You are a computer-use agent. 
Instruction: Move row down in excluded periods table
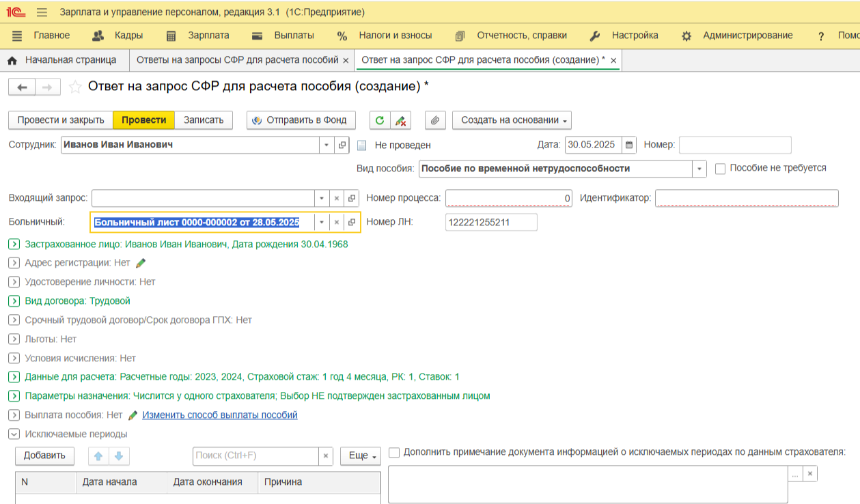[119, 456]
